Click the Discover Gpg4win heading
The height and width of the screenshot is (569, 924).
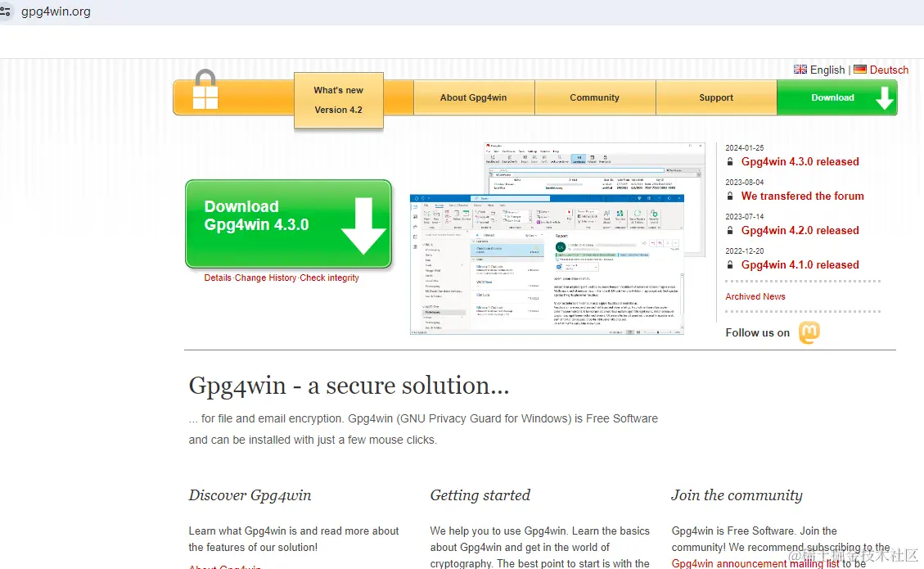point(250,495)
